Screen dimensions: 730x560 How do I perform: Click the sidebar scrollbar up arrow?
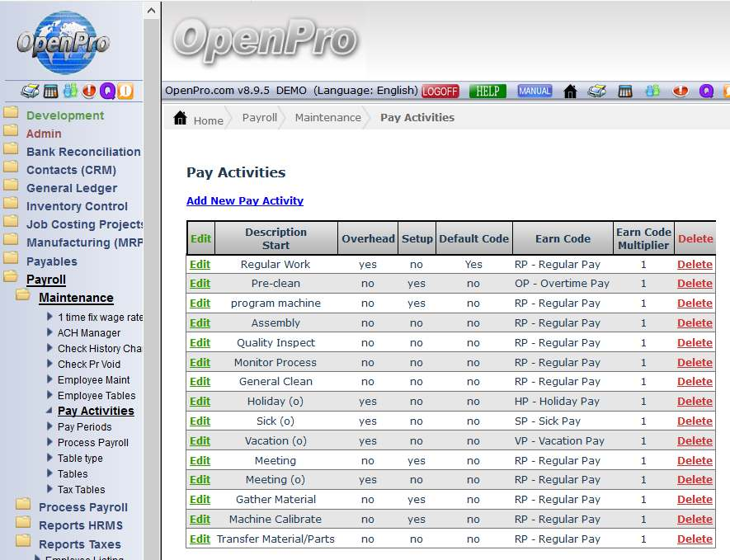[x=152, y=10]
